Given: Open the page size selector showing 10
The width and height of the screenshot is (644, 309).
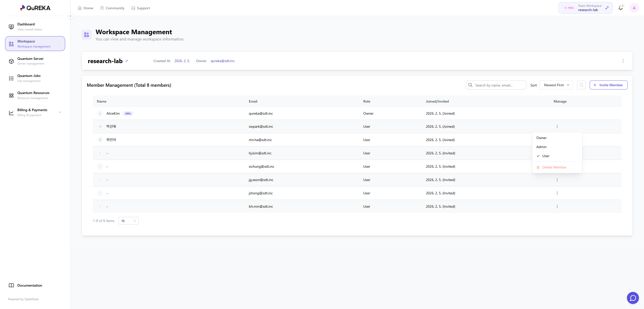Looking at the screenshot, I should coord(128,221).
